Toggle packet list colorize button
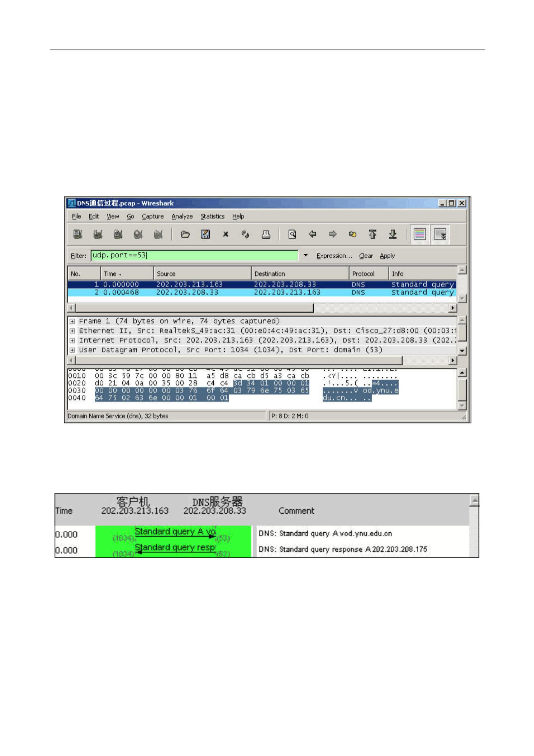534x756 pixels. 420,235
